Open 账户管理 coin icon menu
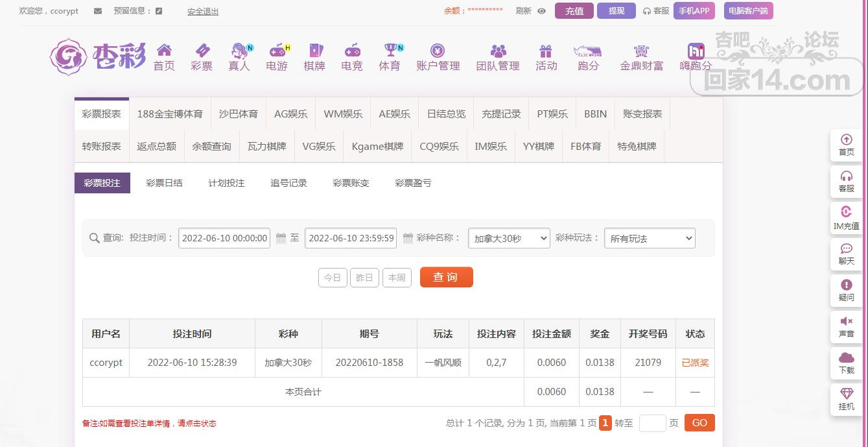This screenshot has height=447, width=868. coord(438,51)
